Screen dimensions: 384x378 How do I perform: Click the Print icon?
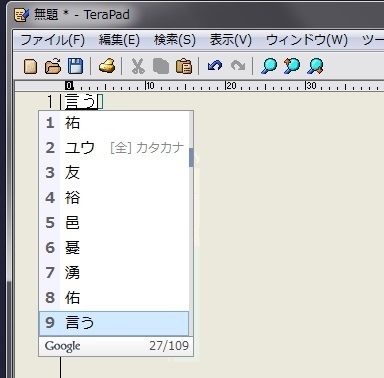coord(107,66)
